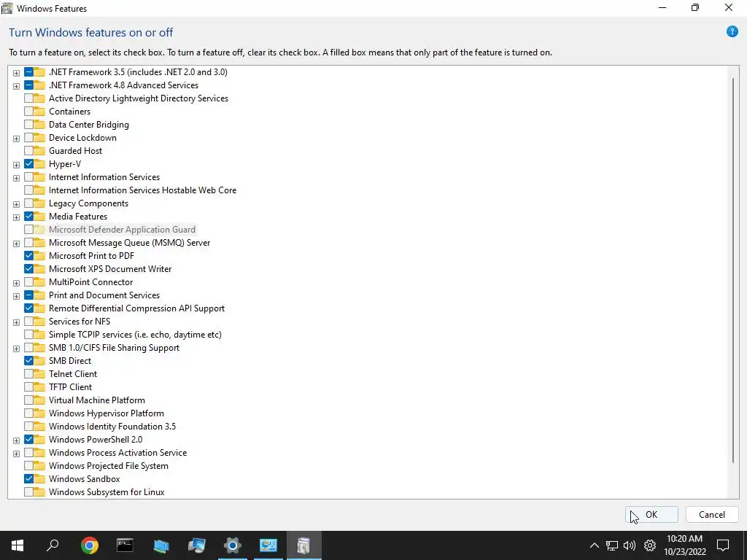
Task: Expand .NET Framework 3.5 node
Action: 16,73
